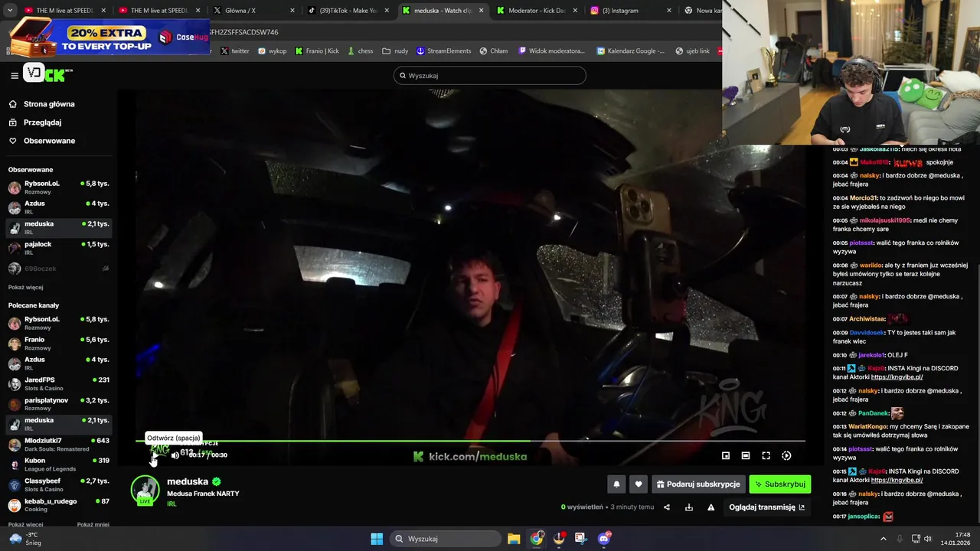Open the Snipping Tool taskbar icon
Viewport: 980px width, 551px height.
pyautogui.click(x=580, y=539)
